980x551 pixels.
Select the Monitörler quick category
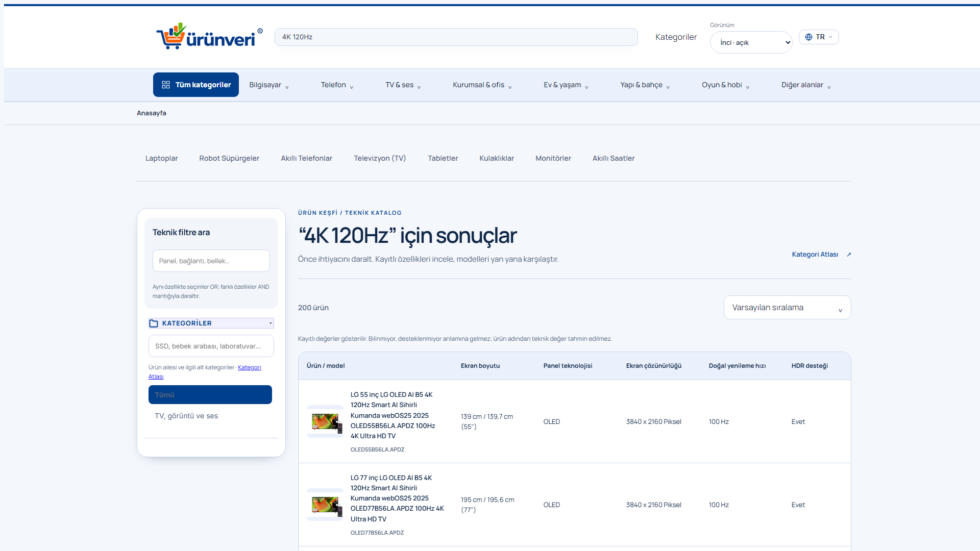point(553,158)
